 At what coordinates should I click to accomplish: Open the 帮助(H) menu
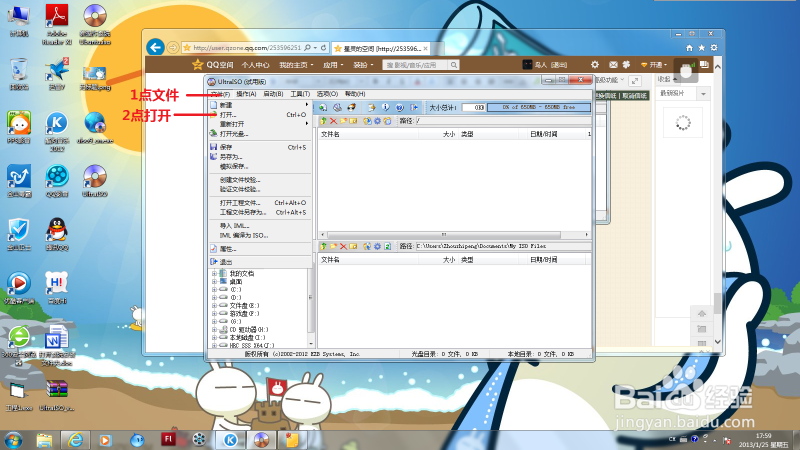[x=355, y=94]
